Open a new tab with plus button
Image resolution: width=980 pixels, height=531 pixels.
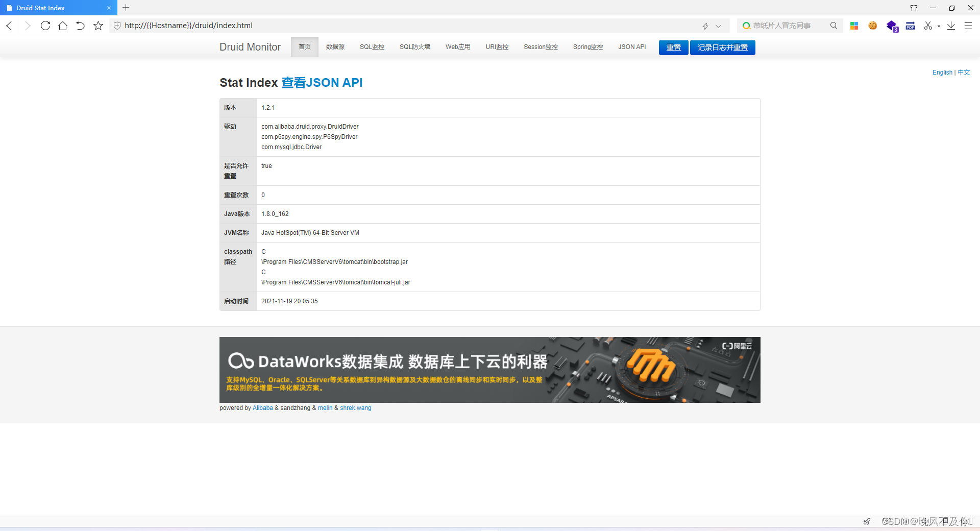pos(126,8)
